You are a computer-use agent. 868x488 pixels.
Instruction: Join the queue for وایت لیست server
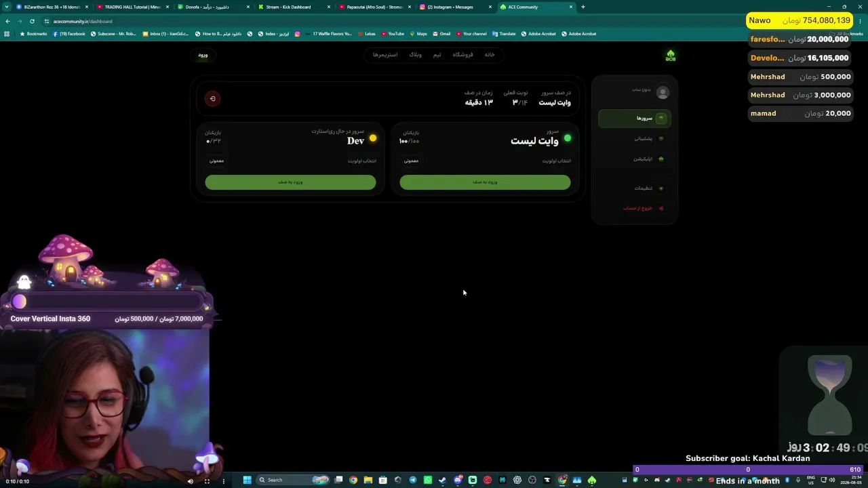(x=485, y=182)
